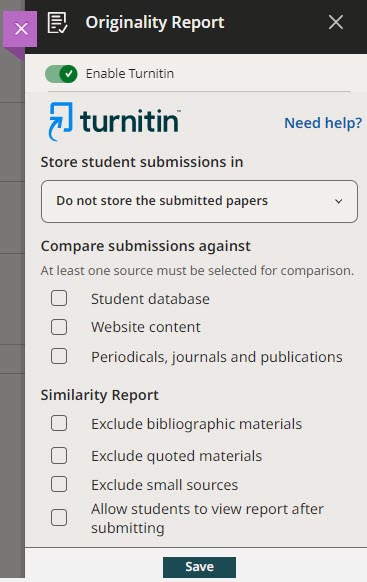Click the Turnitin logo
Viewport: 367px width, 582px height.
coord(114,121)
